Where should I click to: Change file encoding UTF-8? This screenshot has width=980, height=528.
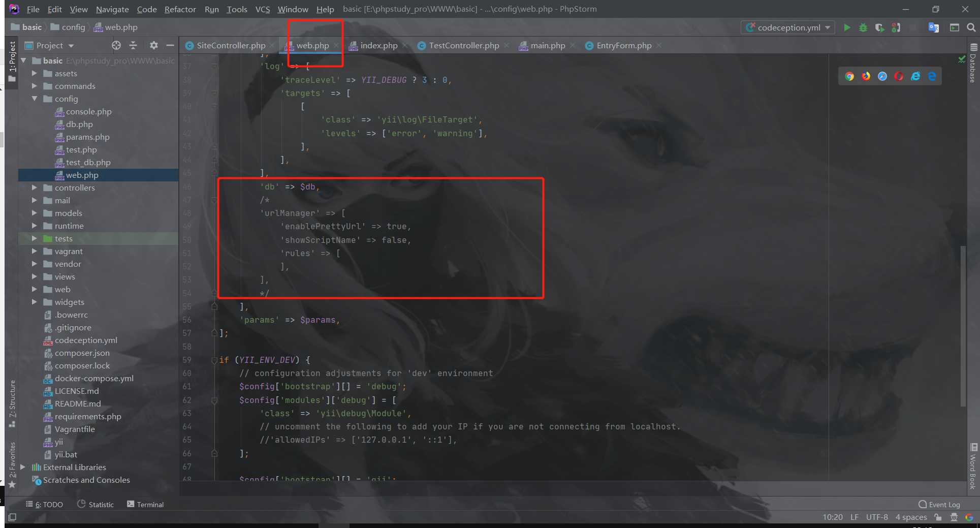(877, 517)
